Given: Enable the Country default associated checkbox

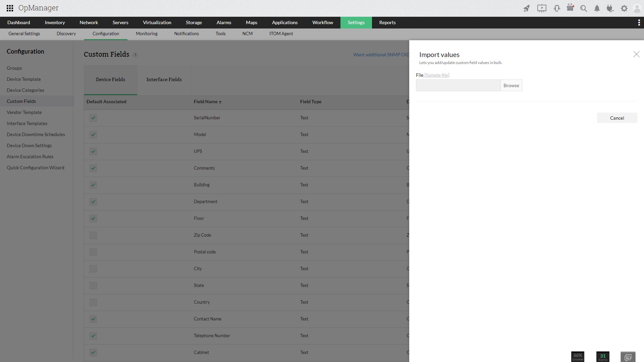Looking at the screenshot, I should tap(93, 302).
